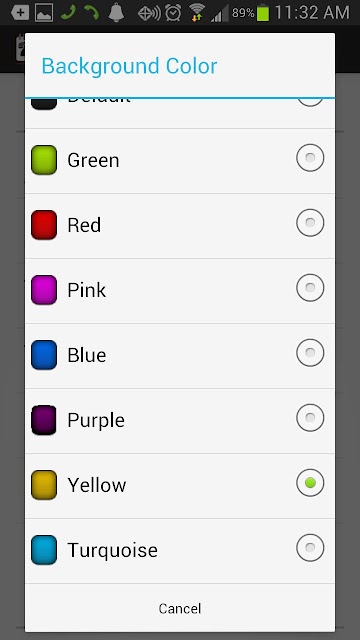Choose the Purple radio option
This screenshot has height=640, width=360.
[310, 418]
